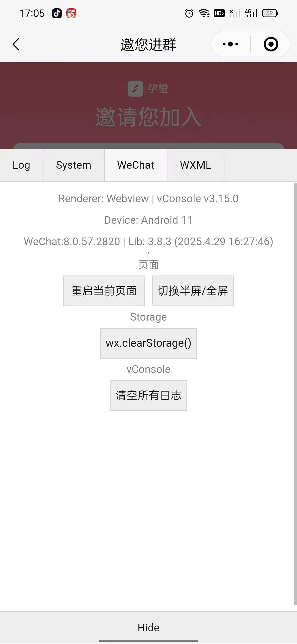Tap the mini program close circle icon

pos(271,44)
